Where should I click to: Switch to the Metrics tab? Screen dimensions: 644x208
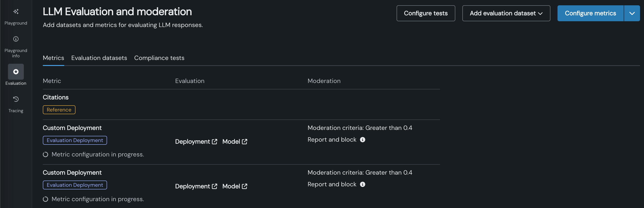(53, 58)
